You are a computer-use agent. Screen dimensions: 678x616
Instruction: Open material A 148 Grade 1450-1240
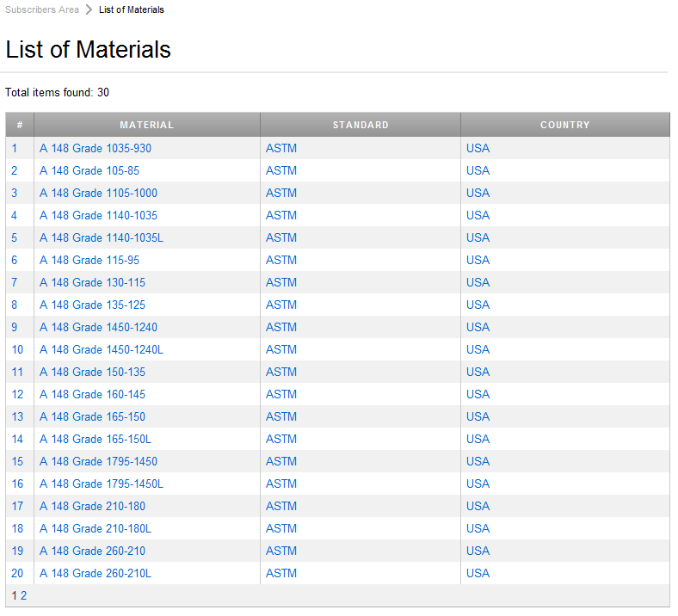point(99,327)
